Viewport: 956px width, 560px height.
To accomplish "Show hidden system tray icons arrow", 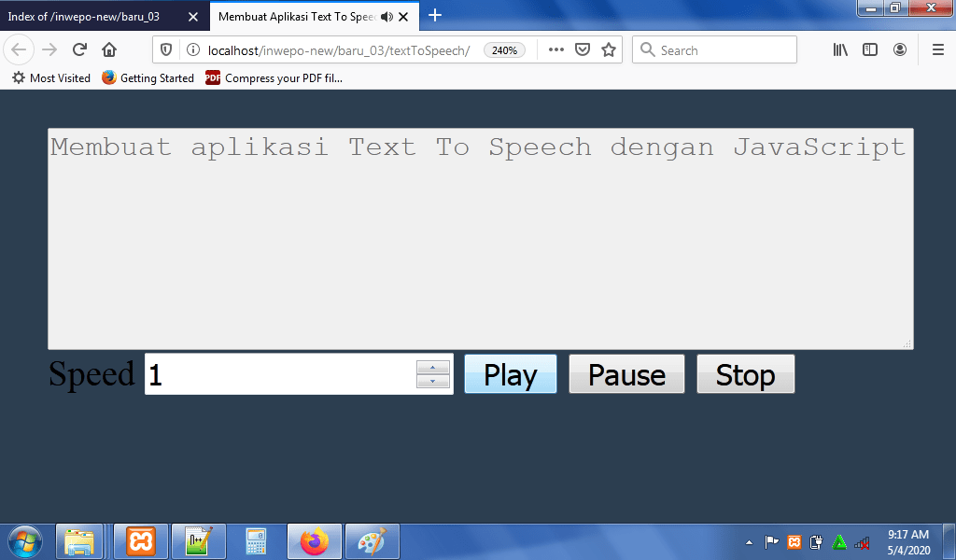I will click(749, 542).
